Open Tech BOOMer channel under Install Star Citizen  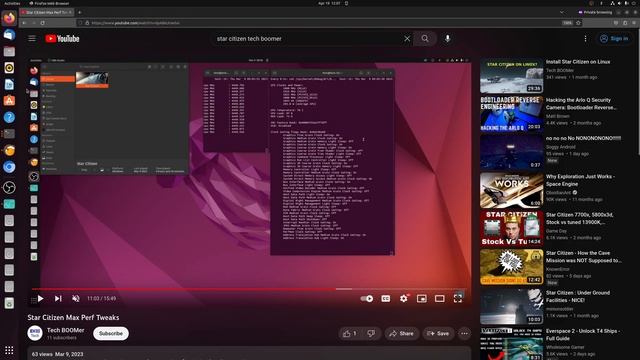[560, 70]
